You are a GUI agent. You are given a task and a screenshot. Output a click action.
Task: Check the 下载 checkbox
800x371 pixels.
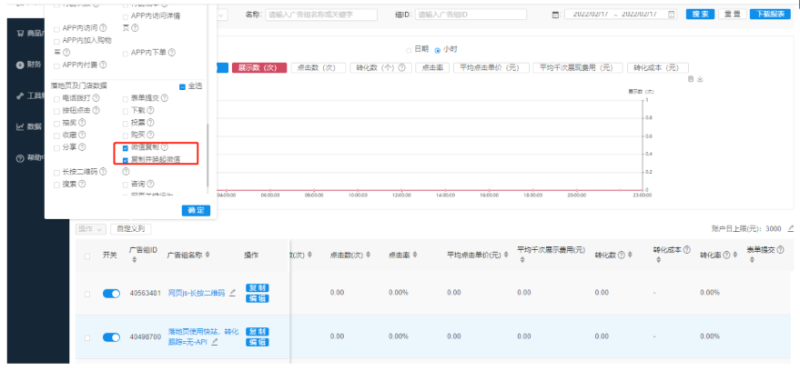[126, 111]
